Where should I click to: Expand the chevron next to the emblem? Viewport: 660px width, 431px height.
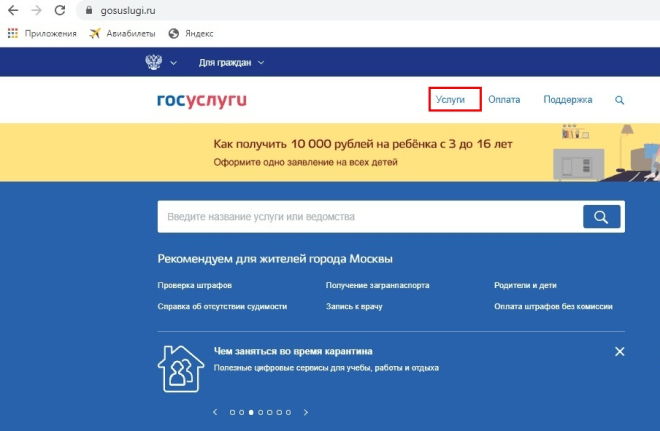(173, 63)
